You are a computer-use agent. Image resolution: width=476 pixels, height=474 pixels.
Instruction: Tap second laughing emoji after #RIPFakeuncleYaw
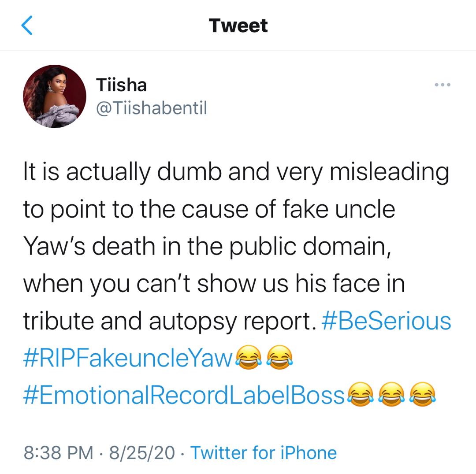coord(279,357)
